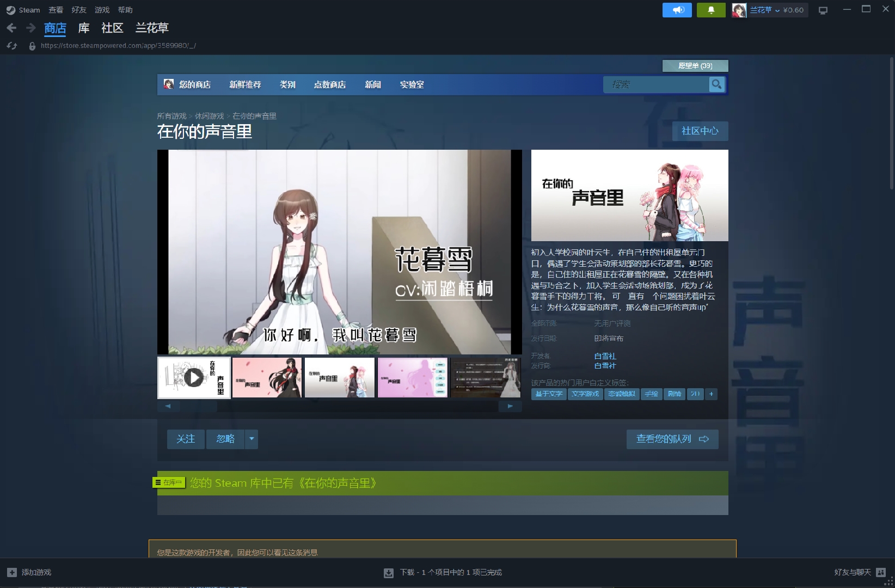Image resolution: width=895 pixels, height=588 pixels.
Task: Open the 查看 menu
Action: 56,10
